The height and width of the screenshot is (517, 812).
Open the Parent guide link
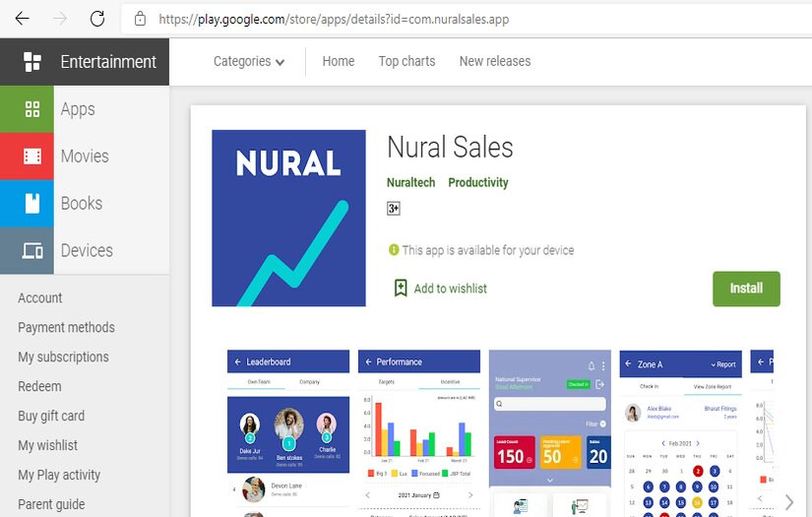pyautogui.click(x=51, y=504)
